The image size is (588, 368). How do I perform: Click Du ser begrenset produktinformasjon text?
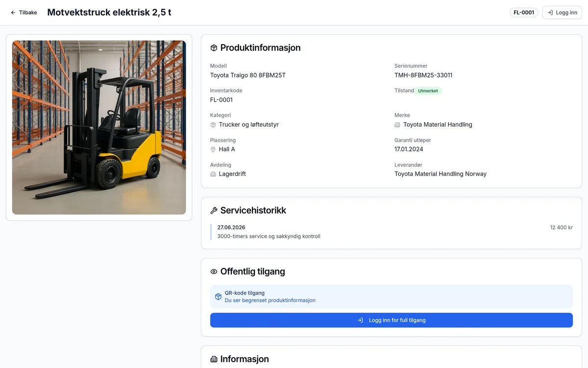point(270,300)
